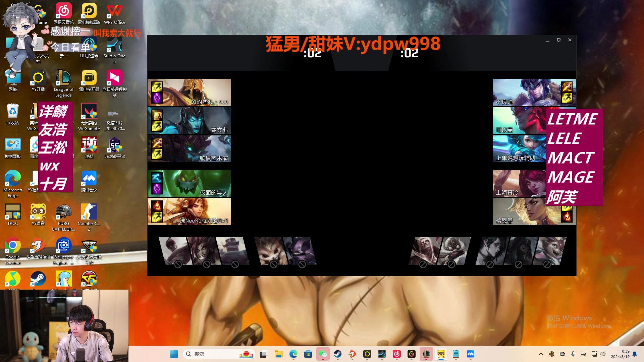Open the YY语音 desktop shortcut
Screen dimensions: 644x362
pos(38,215)
